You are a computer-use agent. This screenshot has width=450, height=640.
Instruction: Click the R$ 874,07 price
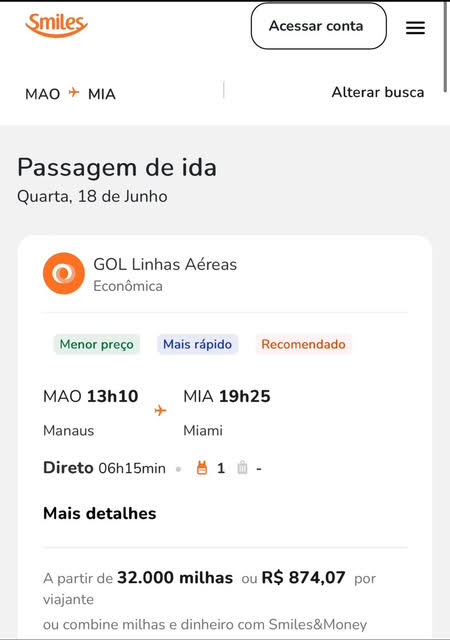[x=303, y=578]
